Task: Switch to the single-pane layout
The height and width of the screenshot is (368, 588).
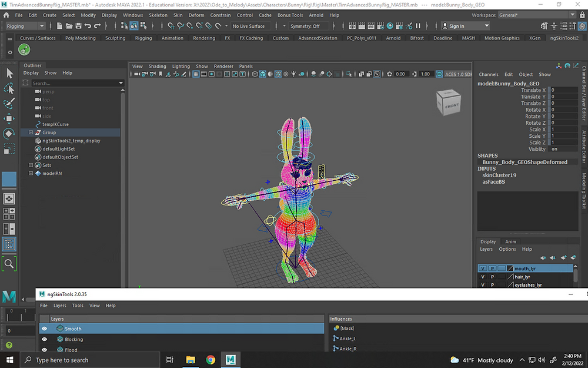Action: (9, 198)
